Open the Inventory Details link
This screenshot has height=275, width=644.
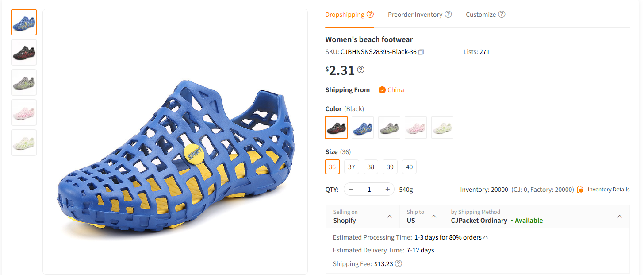pyautogui.click(x=609, y=189)
